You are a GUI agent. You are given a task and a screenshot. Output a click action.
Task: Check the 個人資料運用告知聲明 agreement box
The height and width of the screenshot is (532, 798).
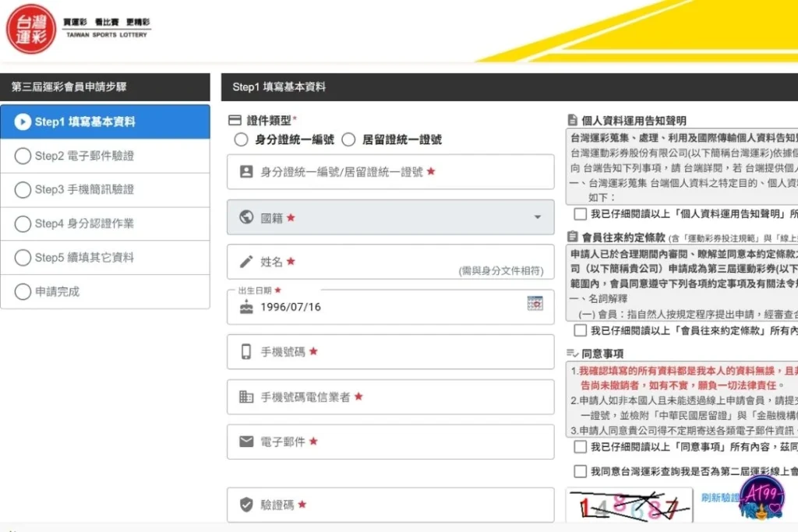click(x=580, y=213)
